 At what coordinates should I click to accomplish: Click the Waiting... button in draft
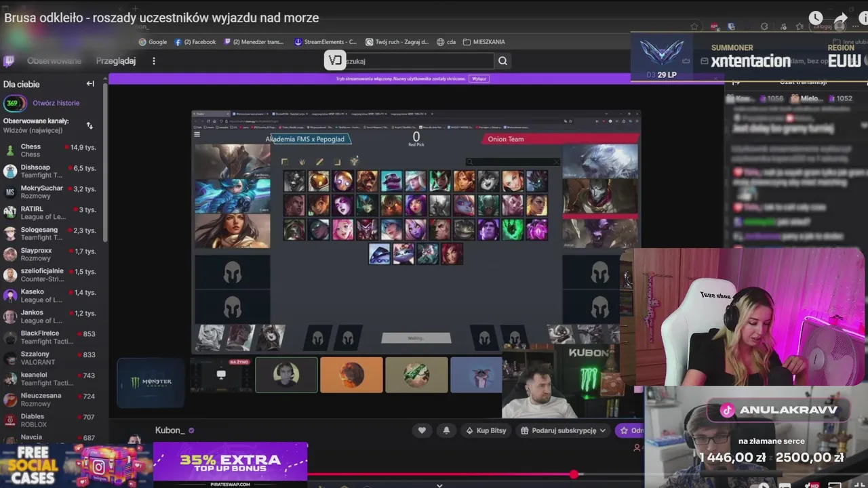click(416, 338)
